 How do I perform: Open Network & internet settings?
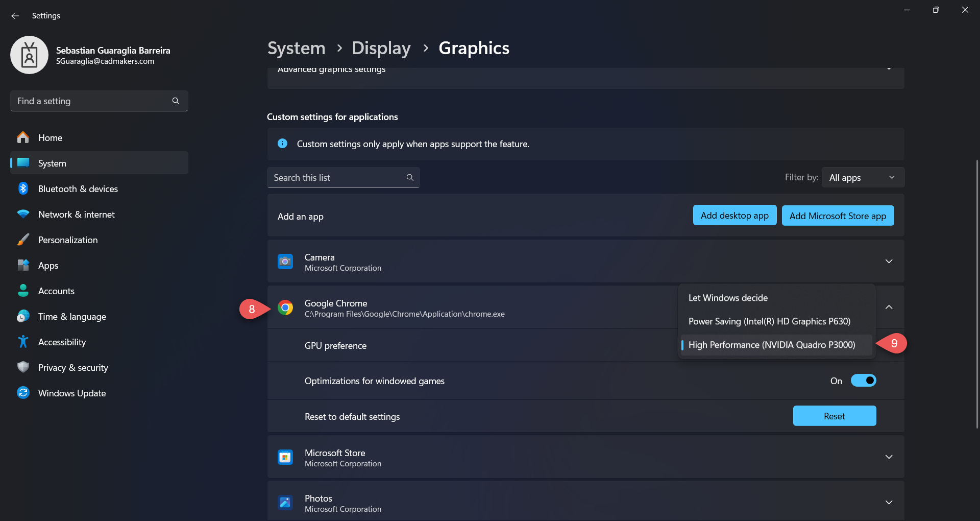(99, 214)
